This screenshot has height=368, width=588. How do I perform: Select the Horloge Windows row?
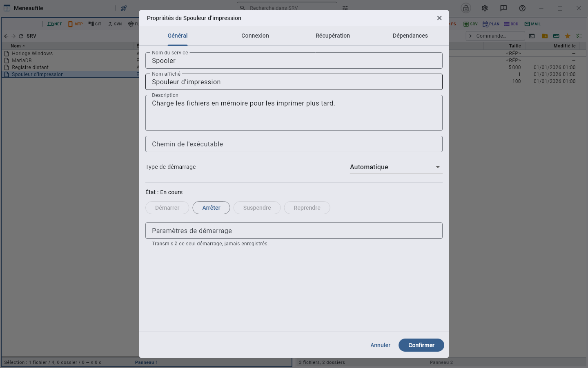point(70,54)
